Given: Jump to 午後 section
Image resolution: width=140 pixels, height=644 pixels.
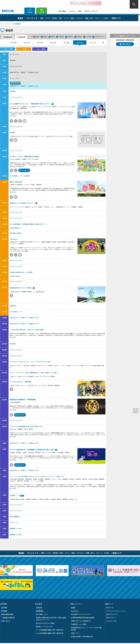Looking at the screenshot, I should [x=24, y=49].
